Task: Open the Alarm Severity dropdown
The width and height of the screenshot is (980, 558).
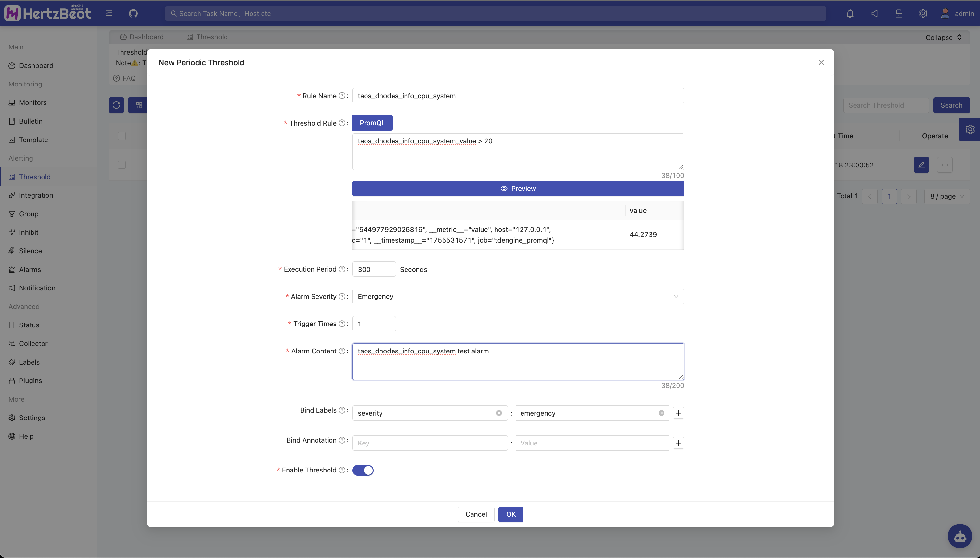Action: coord(518,297)
